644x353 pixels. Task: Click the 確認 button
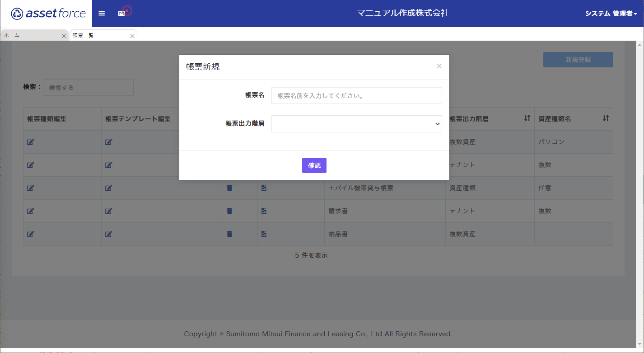314,165
